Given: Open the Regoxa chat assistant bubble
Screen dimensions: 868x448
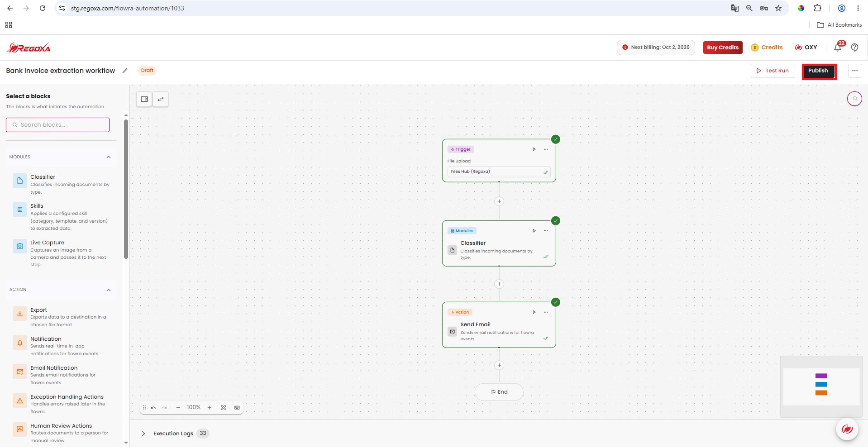Looking at the screenshot, I should coord(847,429).
